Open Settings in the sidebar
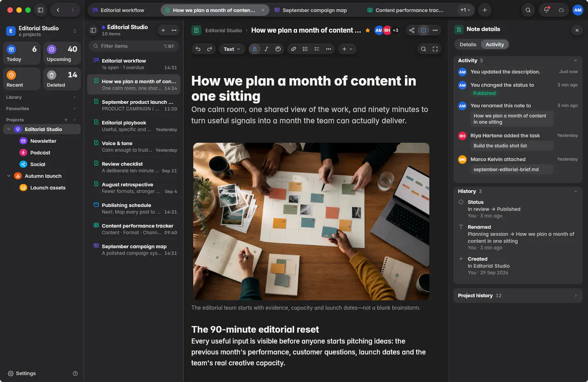Image resolution: width=588 pixels, height=382 pixels. click(21, 374)
